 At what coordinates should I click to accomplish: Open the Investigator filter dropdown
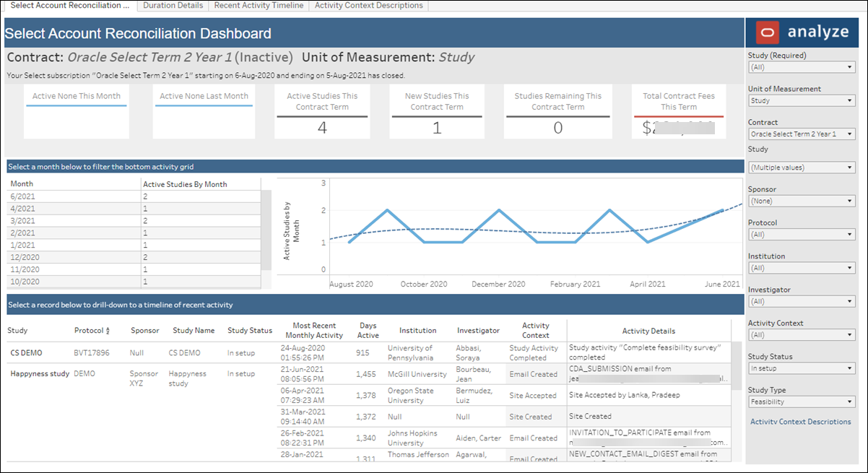click(x=802, y=301)
